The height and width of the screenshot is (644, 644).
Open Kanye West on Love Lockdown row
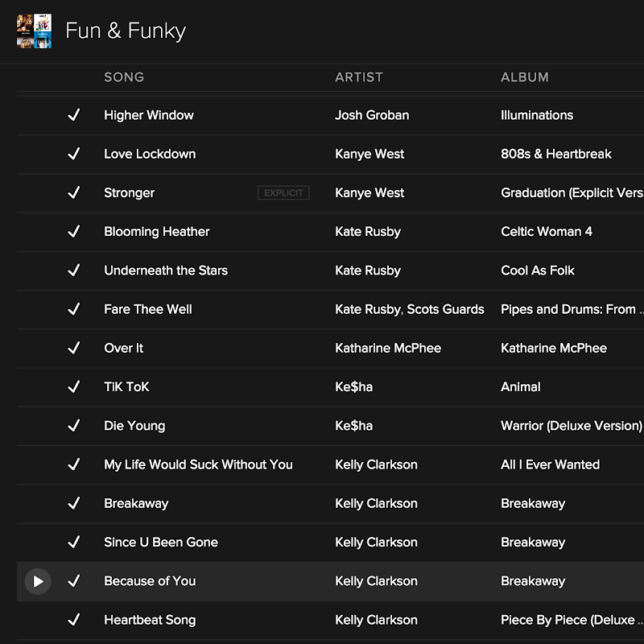(x=369, y=154)
